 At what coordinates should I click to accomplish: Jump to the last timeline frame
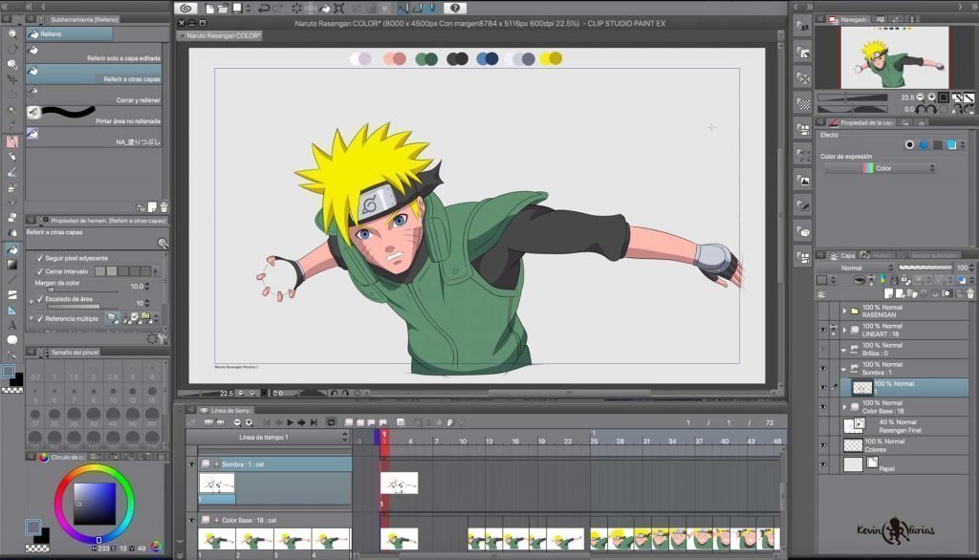point(314,422)
